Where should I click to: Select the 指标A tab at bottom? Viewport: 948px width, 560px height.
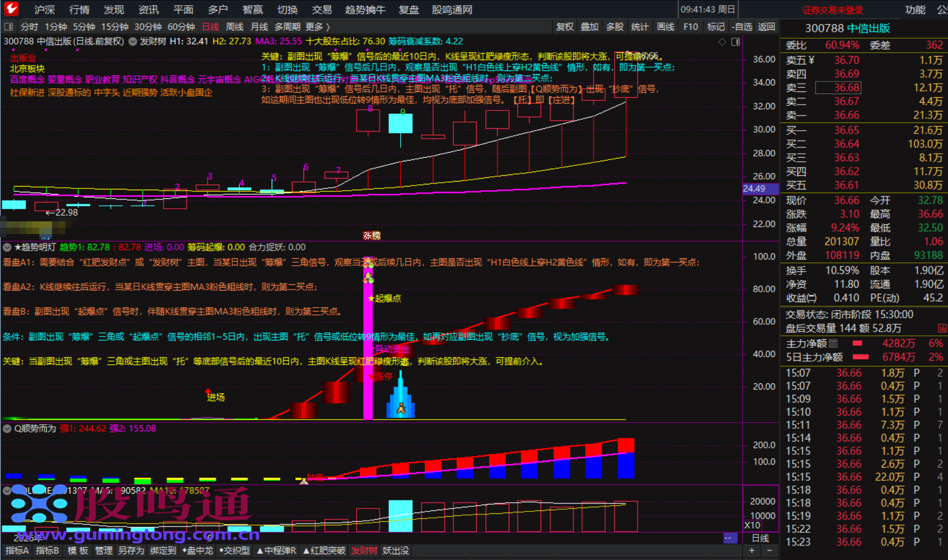[17, 551]
